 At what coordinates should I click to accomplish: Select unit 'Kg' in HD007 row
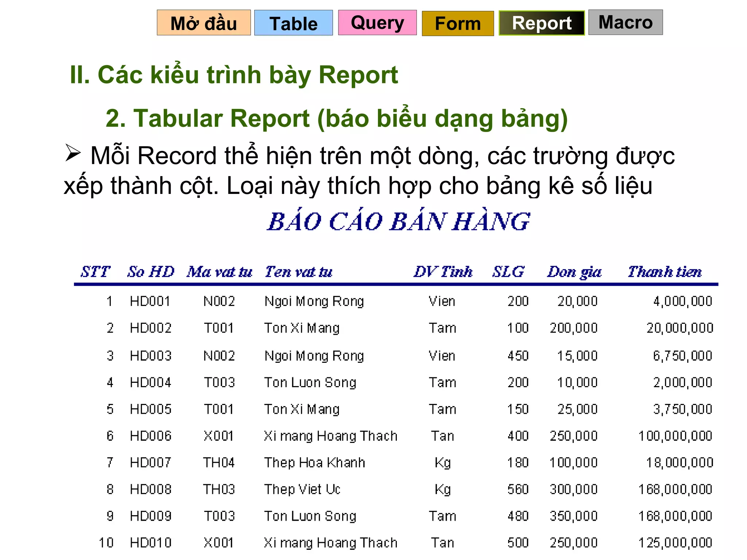(x=443, y=463)
